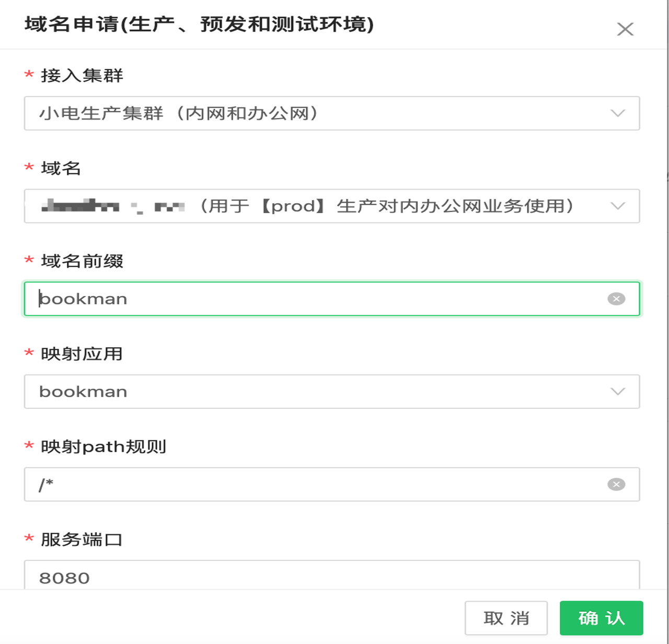
Task: Click into the 映射path规则 input field
Action: point(314,485)
